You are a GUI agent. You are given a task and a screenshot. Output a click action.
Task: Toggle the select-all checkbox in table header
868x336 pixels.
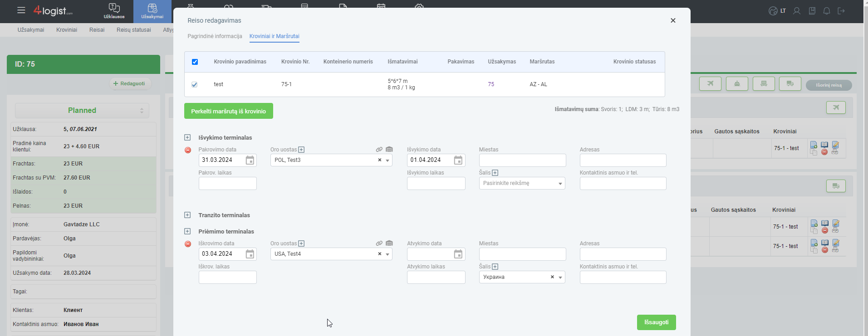[195, 62]
